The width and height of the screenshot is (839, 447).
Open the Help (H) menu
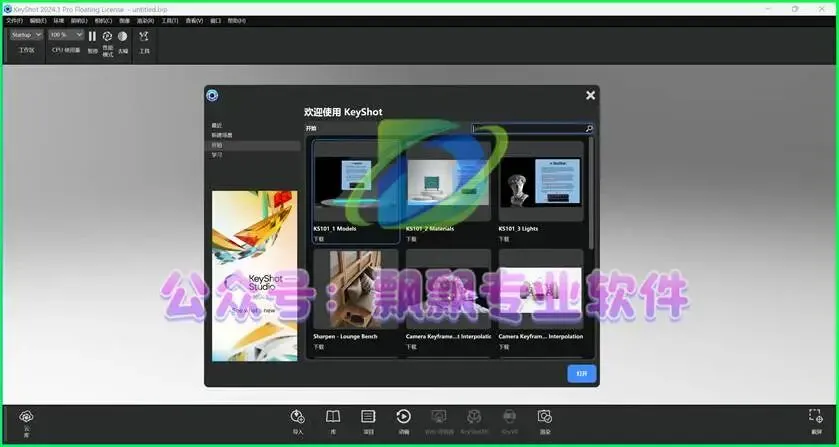click(x=237, y=21)
